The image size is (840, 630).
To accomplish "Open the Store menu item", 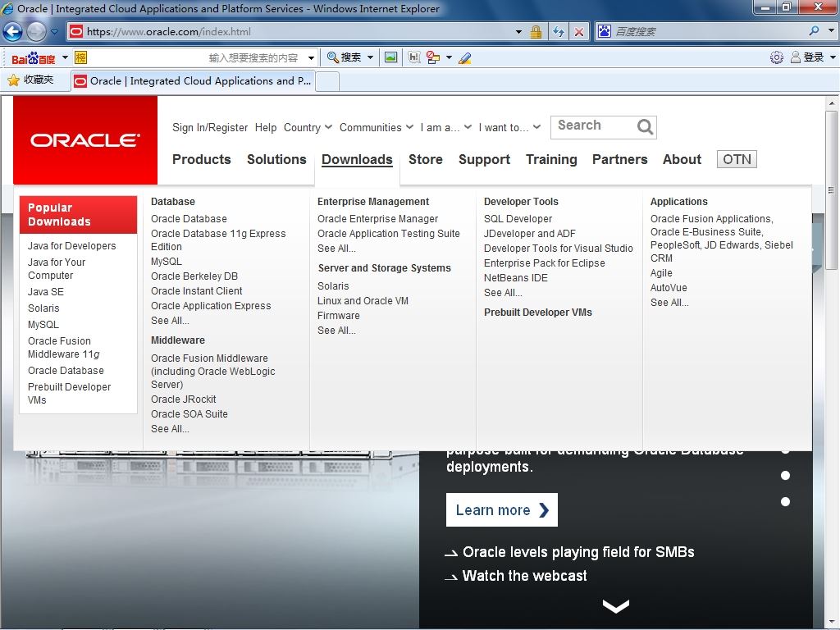I will [x=426, y=159].
